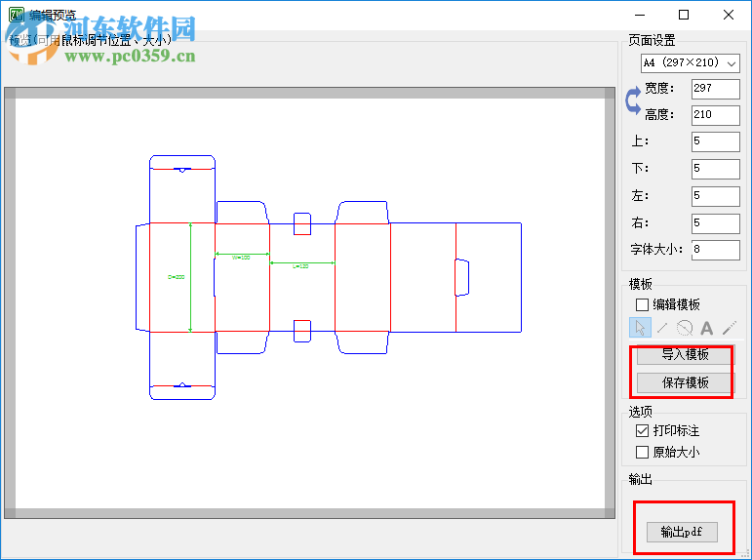Click the L=120 dimension label
This screenshot has height=560, width=752.
(300, 266)
